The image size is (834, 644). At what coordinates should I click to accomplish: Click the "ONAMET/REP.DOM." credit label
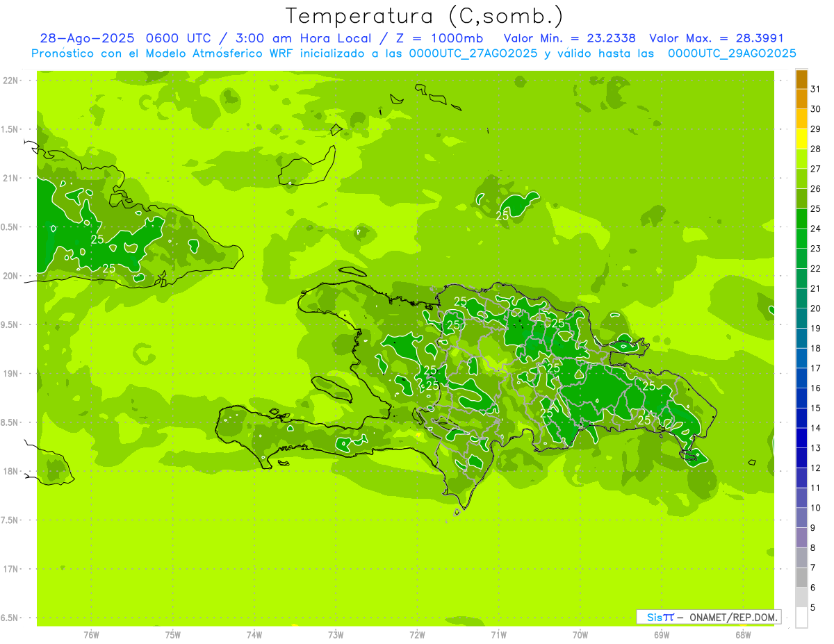(x=733, y=617)
